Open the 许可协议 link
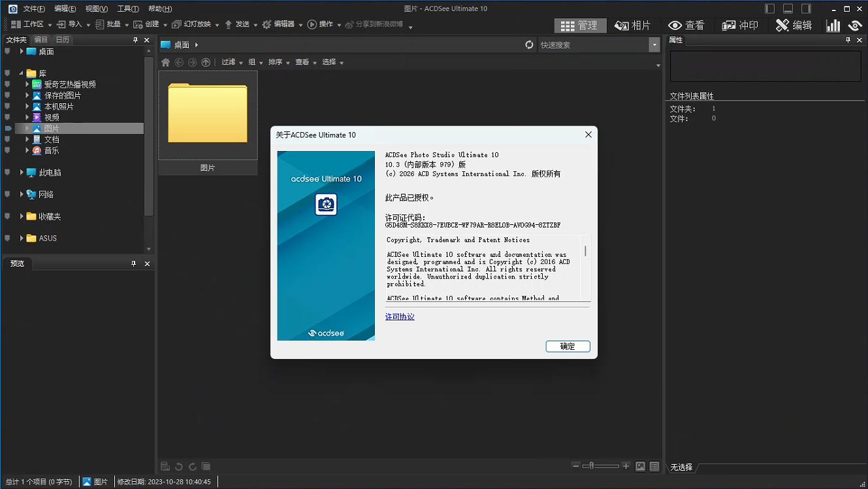Viewport: 868px width, 489px height. click(400, 316)
